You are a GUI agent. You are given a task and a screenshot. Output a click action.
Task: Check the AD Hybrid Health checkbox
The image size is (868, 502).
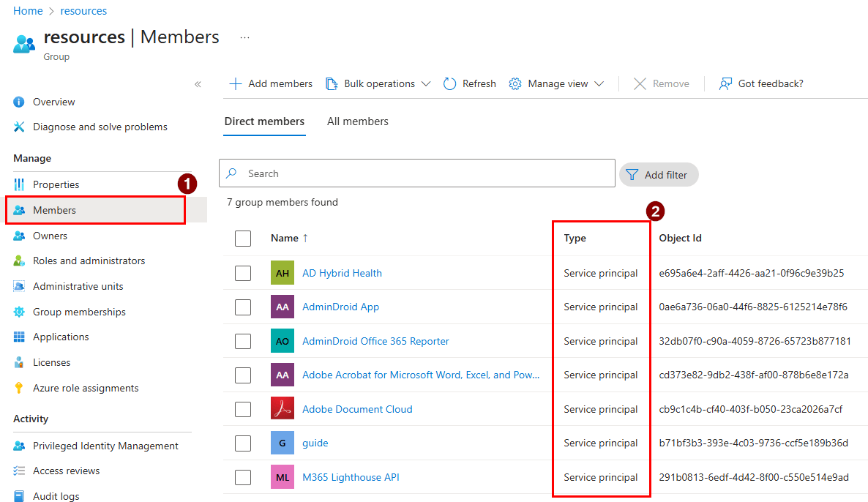[243, 273]
